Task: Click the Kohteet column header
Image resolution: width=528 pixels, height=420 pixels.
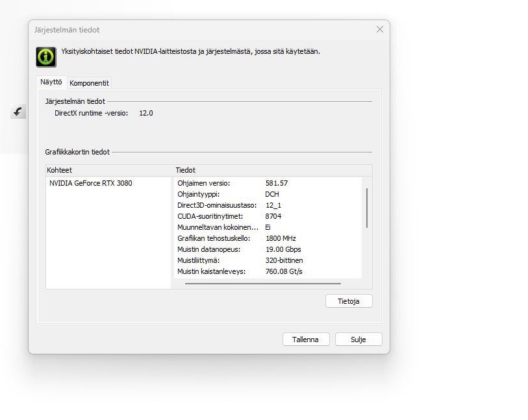Action: 110,170
